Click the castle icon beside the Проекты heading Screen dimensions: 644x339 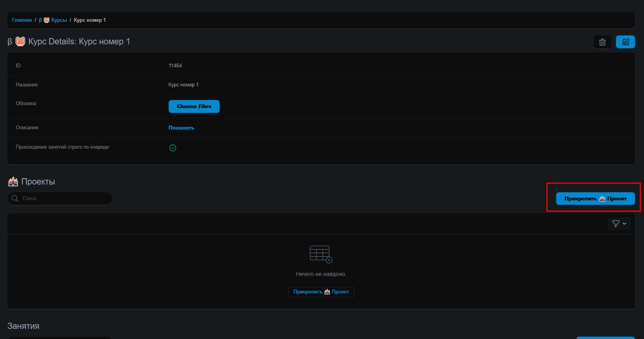pyautogui.click(x=13, y=182)
